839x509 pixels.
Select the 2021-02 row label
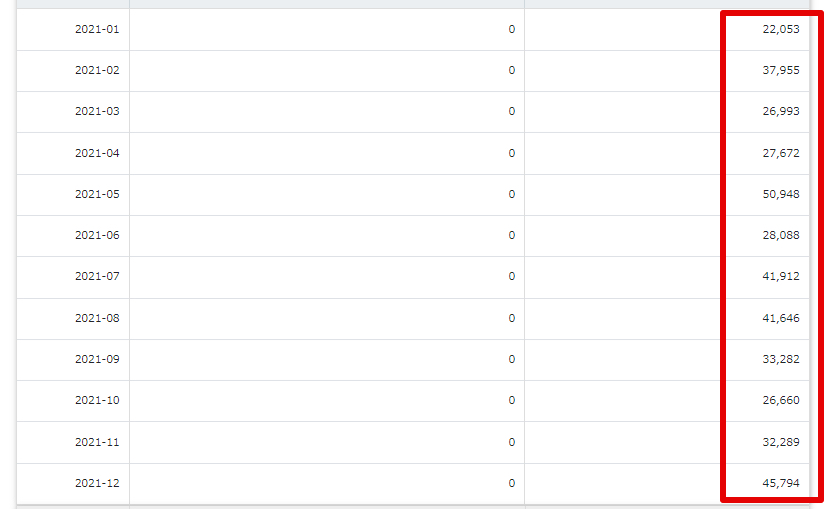(x=97, y=70)
